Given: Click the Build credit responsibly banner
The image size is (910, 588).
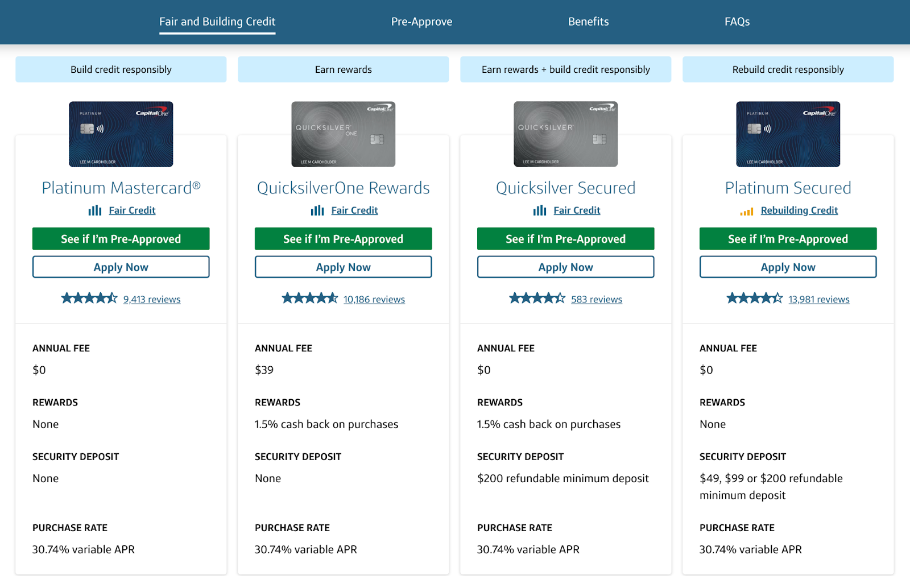Looking at the screenshot, I should click(x=121, y=69).
